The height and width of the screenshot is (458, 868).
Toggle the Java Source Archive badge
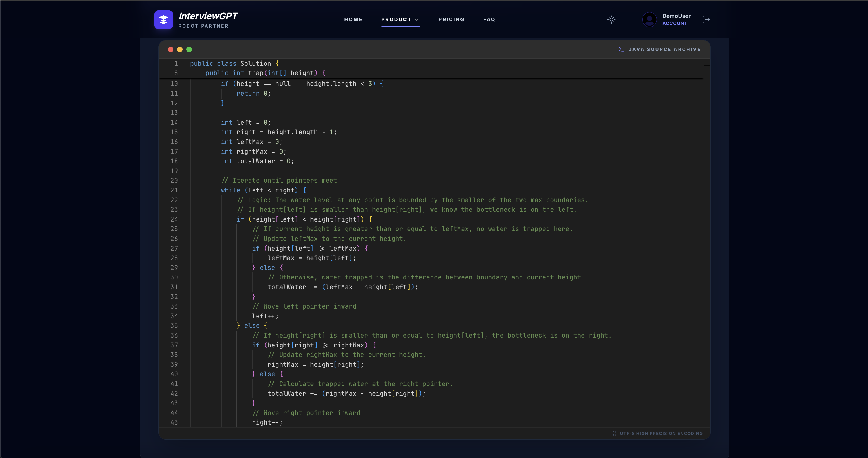(x=660, y=49)
